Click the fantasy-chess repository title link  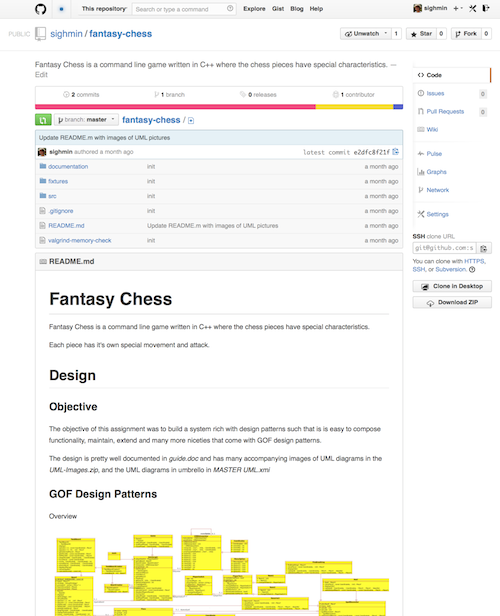[121, 34]
